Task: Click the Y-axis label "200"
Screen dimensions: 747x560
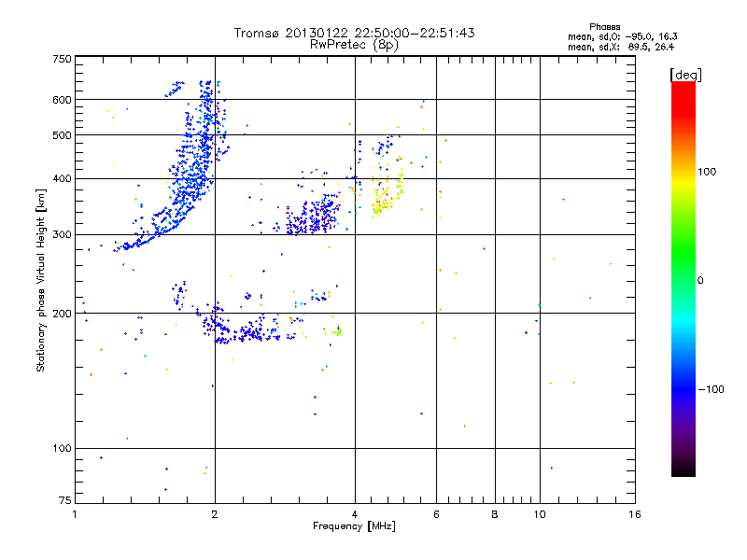Action: coord(63,314)
